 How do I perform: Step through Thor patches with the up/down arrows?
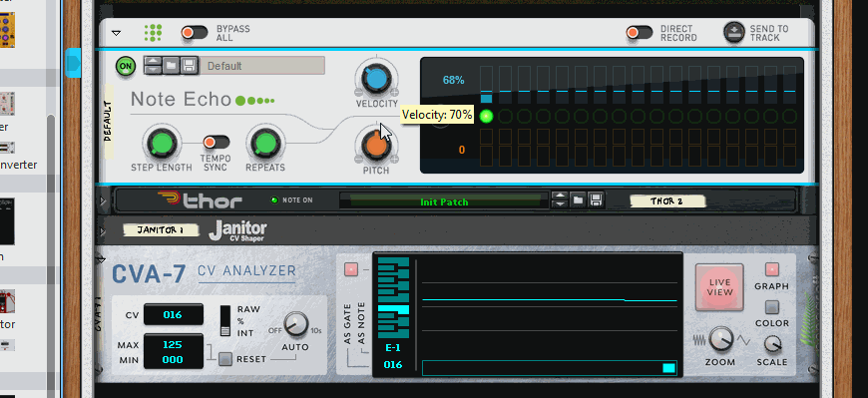click(561, 199)
